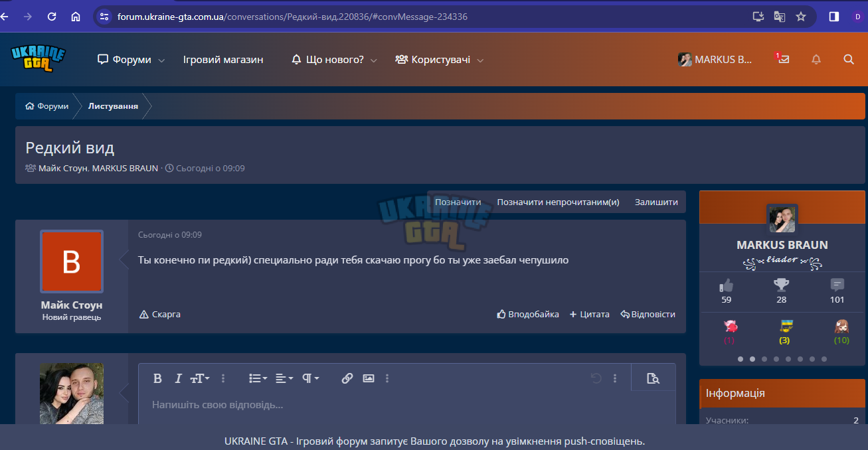Go to Форуми breadcrumb

tap(47, 106)
